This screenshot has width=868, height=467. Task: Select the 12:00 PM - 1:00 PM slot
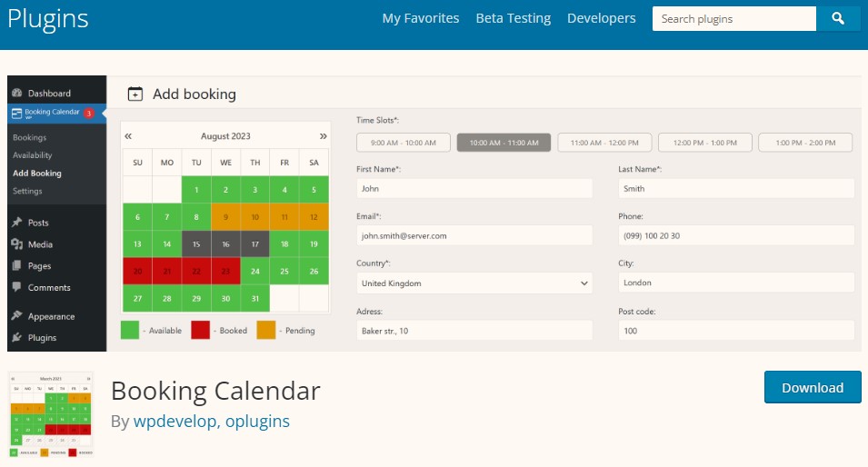pyautogui.click(x=704, y=143)
